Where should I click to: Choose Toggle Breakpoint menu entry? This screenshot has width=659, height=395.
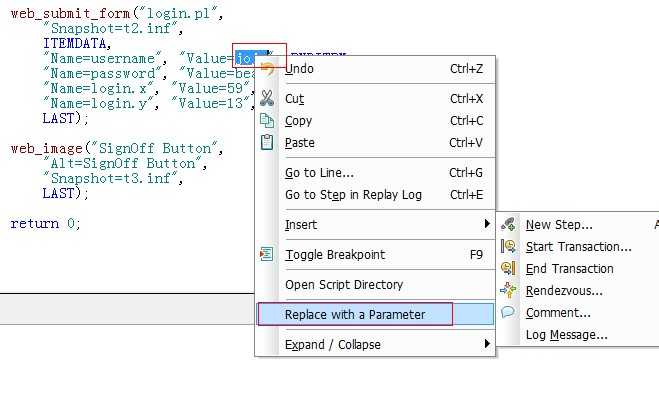click(375, 255)
